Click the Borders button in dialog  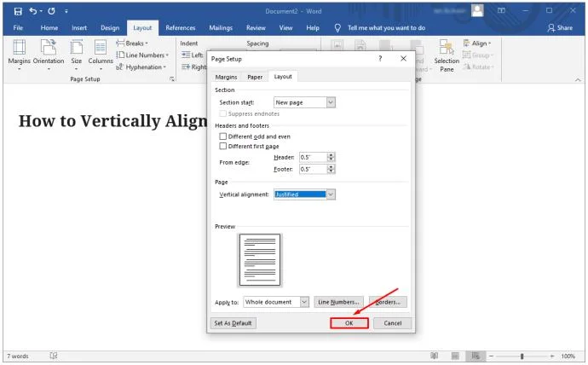pos(388,302)
